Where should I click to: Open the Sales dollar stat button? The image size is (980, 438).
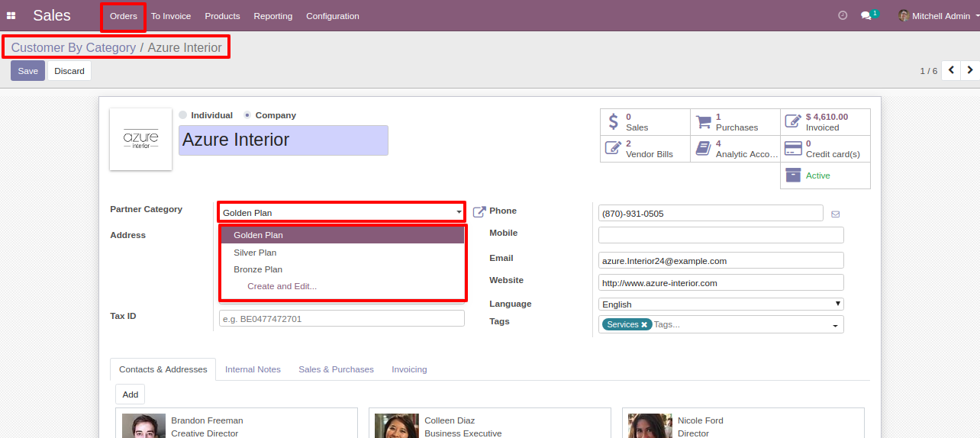tap(646, 122)
